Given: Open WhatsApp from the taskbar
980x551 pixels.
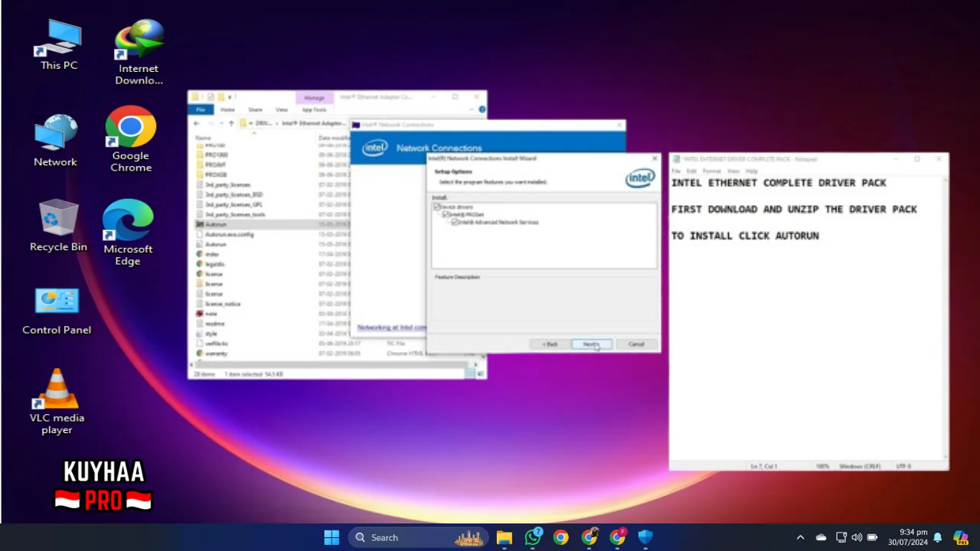Looking at the screenshot, I should [533, 537].
